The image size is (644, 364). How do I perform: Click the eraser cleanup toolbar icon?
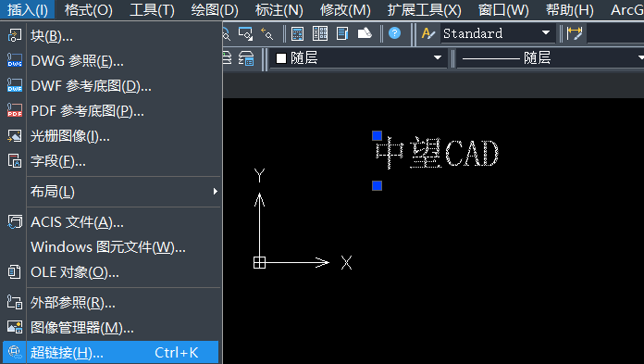[365, 33]
